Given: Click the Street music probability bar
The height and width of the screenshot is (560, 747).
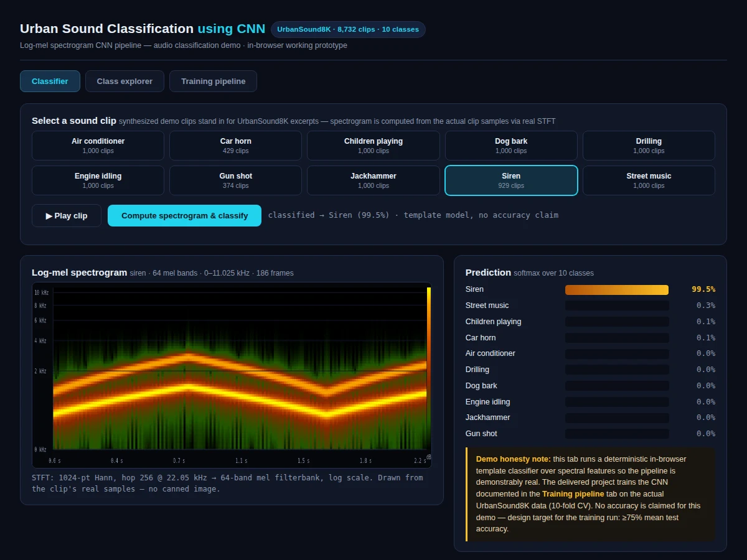Looking at the screenshot, I should coord(617,306).
